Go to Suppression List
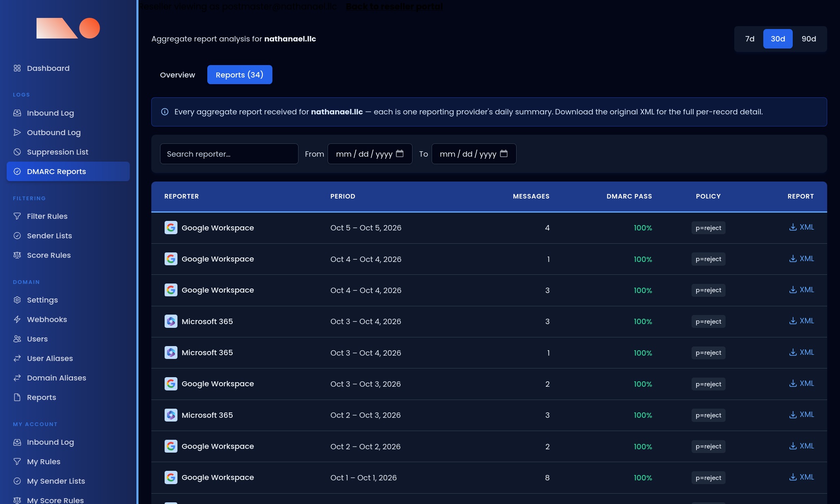Screen dimensions: 840x504 68,152
